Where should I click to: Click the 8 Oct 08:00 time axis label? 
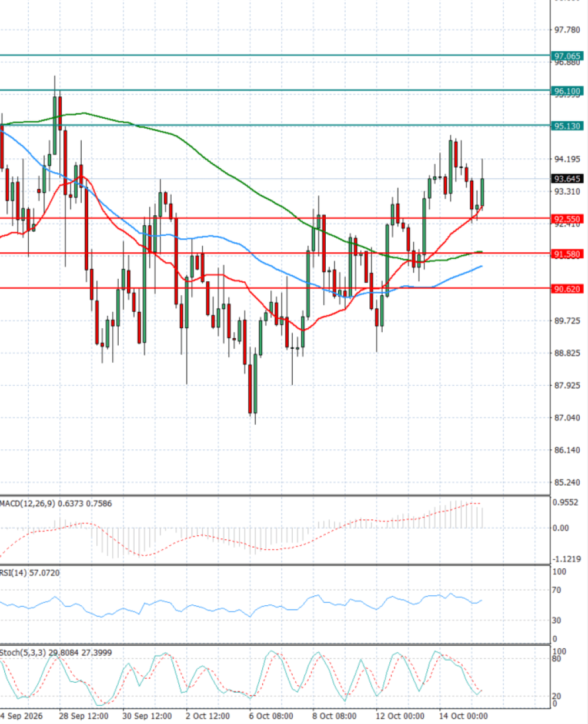335,716
